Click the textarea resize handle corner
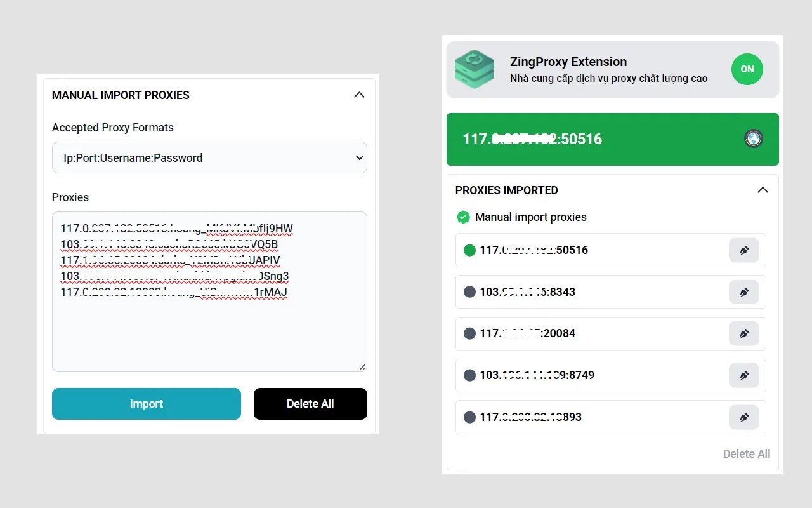The height and width of the screenshot is (508, 812). [362, 367]
